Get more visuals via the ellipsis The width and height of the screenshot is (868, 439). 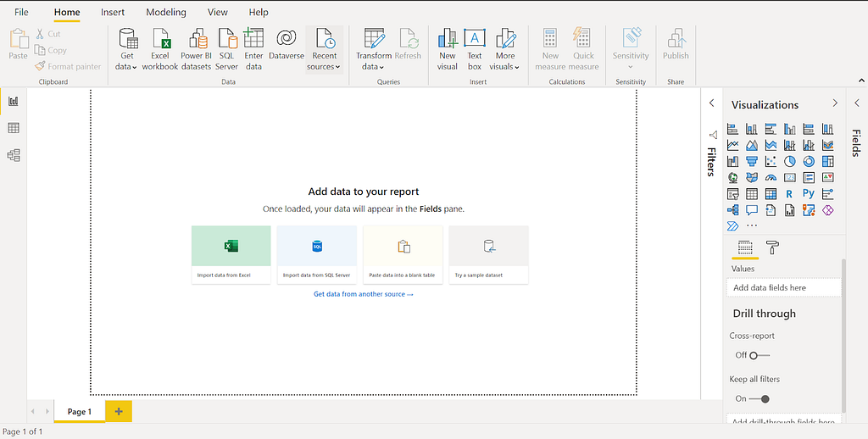(752, 226)
